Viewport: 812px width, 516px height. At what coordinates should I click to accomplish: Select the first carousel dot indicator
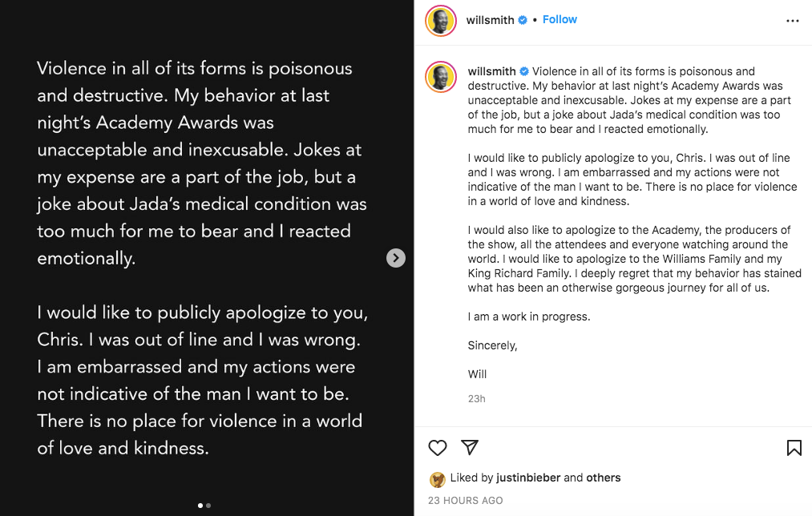[200, 506]
